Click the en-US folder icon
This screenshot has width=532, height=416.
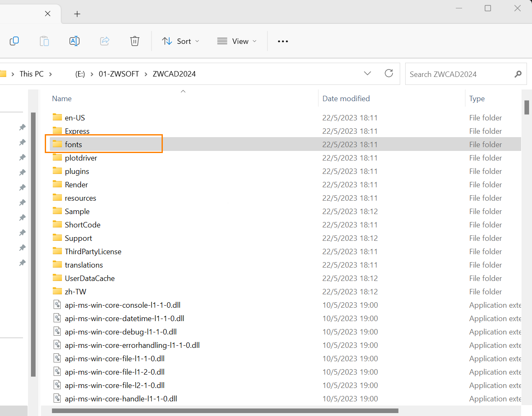click(57, 117)
